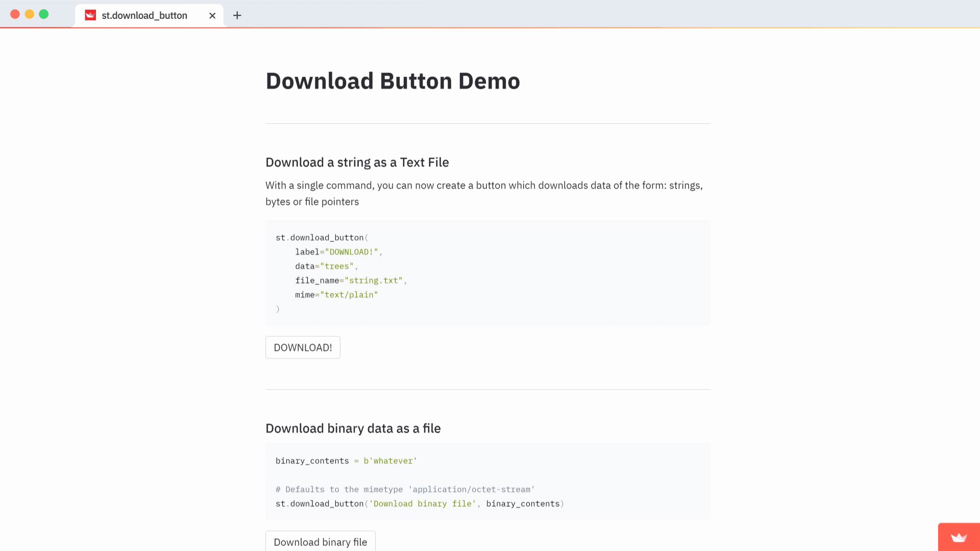
Task: Click the yellow minimize traffic-light control
Action: click(x=29, y=14)
